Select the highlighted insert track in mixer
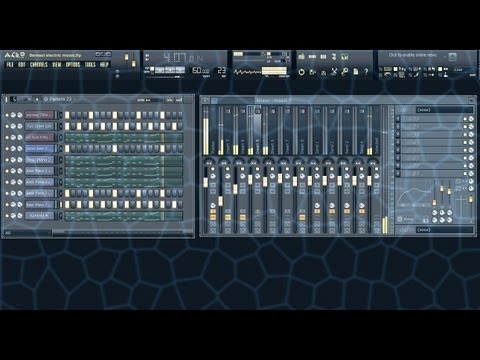Image resolution: width=480 pixels, height=360 pixels. click(254, 130)
